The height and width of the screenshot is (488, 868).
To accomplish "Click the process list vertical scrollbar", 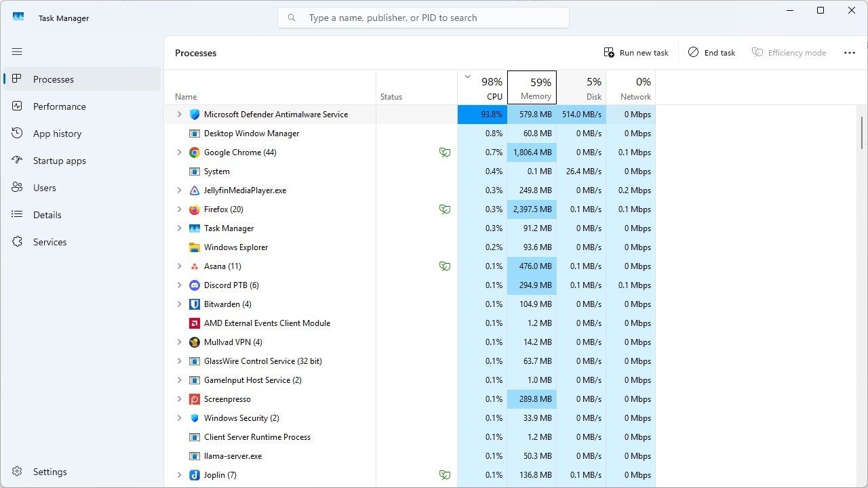I will coord(863,133).
